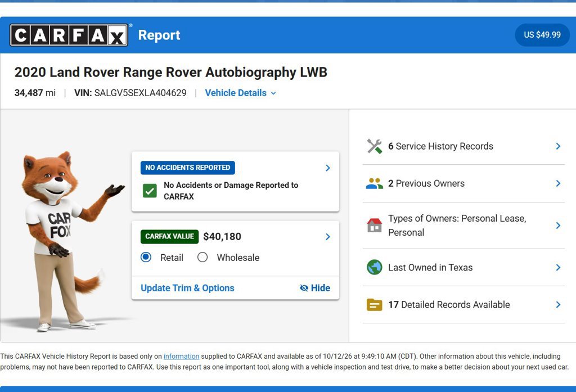The height and width of the screenshot is (392, 576).
Task: Hide the CARFAX value panel
Action: coord(315,288)
